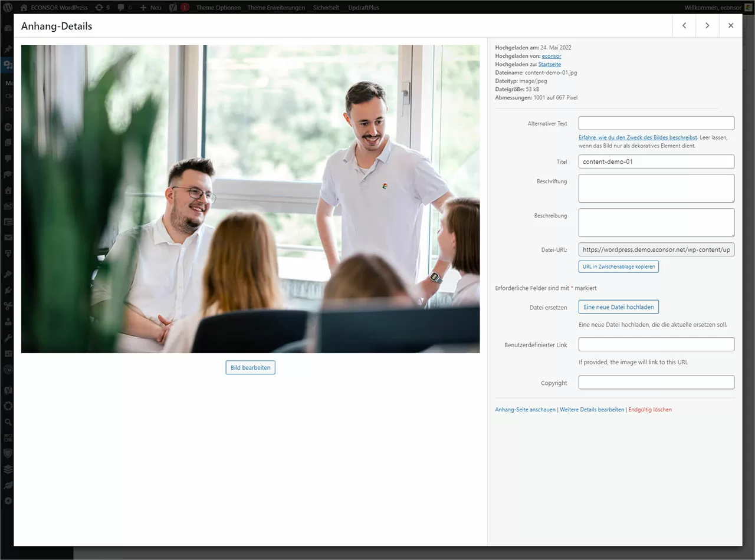Open the Anhang-Seite anschauen link
This screenshot has width=755, height=560.
click(x=525, y=409)
